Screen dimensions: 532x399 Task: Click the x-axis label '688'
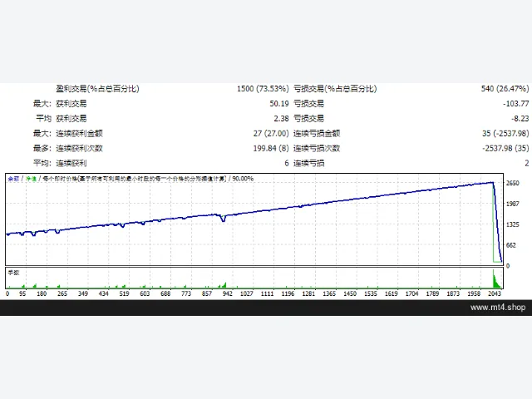coord(165,293)
